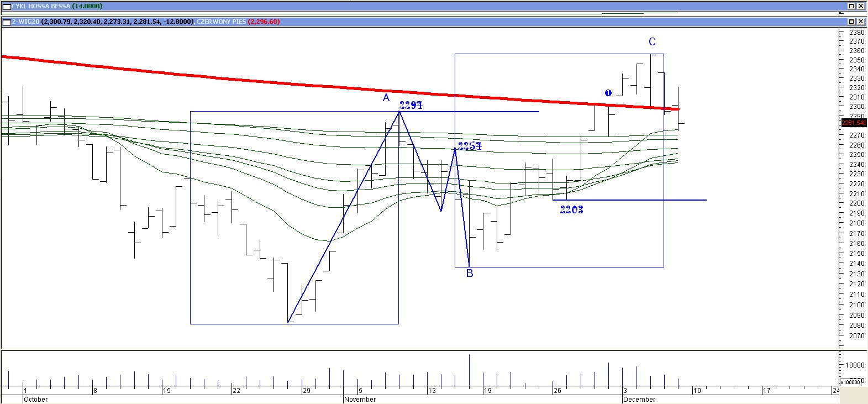The width and height of the screenshot is (868, 404).
Task: Select the wave label A on chart
Action: click(x=386, y=98)
